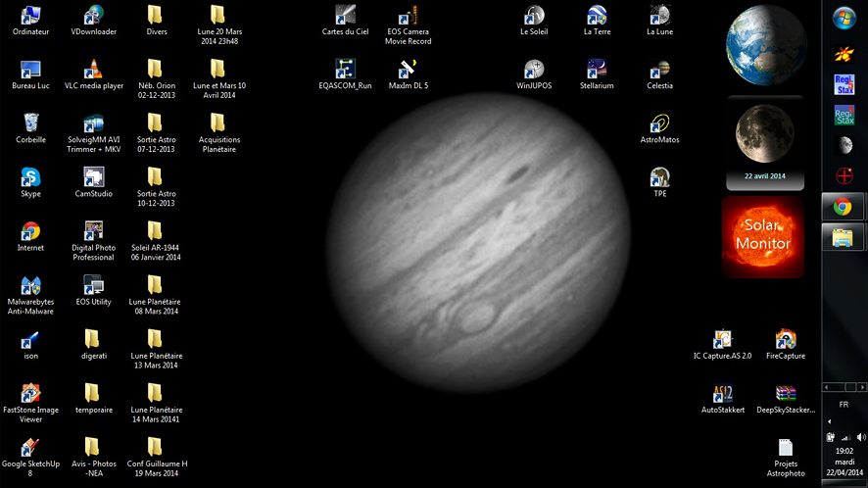
Task: Launch Stellarium planetarium
Action: pyautogui.click(x=597, y=74)
